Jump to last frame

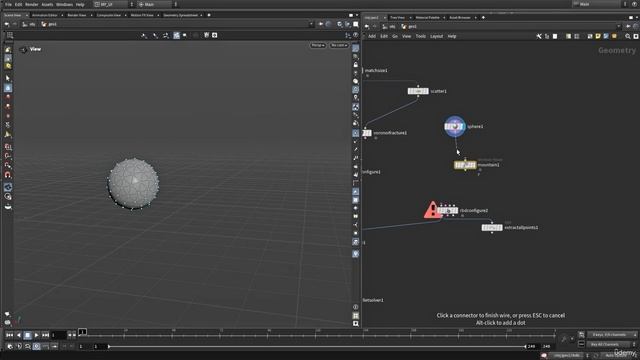pyautogui.click(x=45, y=335)
